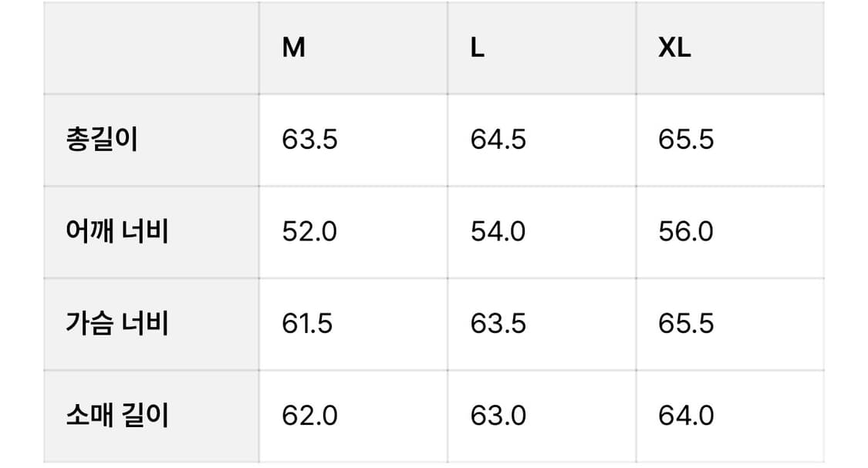
Task: Select the 총길이 row label
Action: [102, 140]
